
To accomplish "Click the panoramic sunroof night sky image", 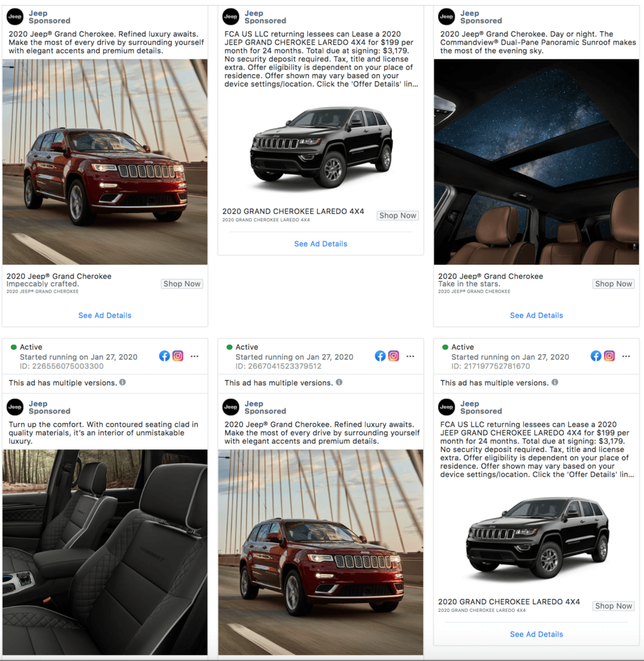I will pos(537,162).
